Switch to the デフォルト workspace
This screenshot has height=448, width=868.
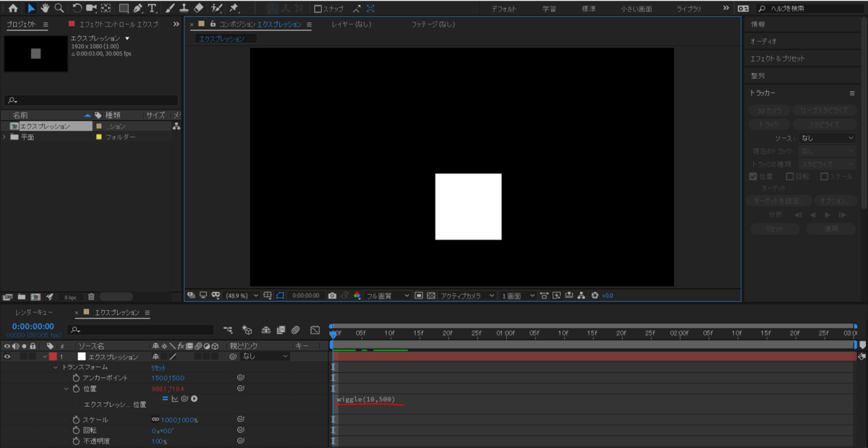coord(504,9)
